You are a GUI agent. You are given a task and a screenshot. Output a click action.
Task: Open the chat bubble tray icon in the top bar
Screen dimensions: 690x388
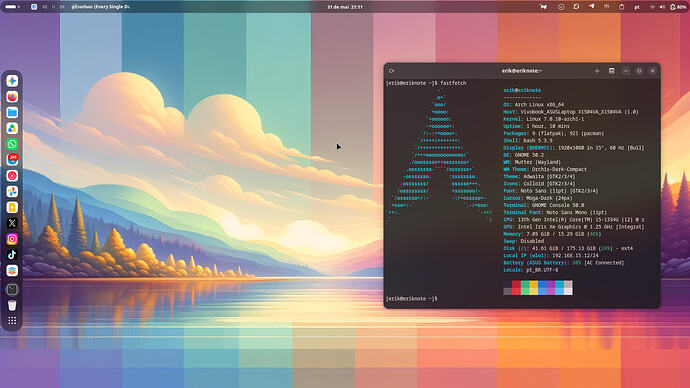point(576,7)
